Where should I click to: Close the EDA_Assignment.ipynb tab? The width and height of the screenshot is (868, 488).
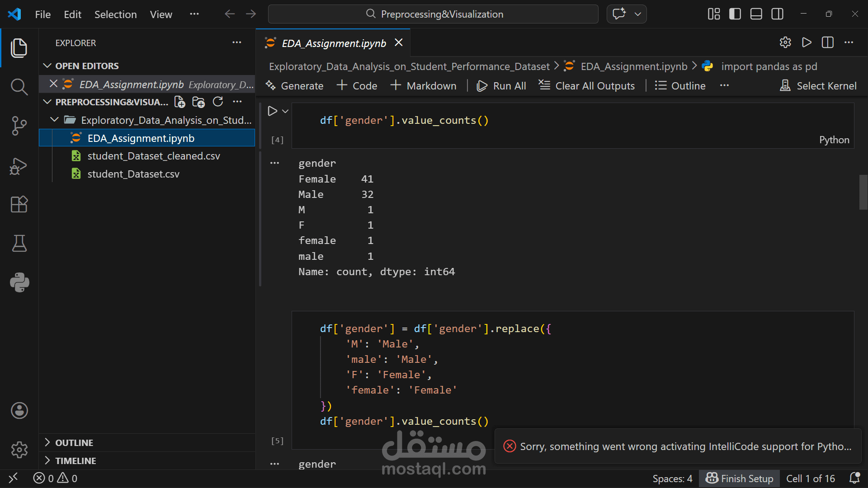[398, 42]
